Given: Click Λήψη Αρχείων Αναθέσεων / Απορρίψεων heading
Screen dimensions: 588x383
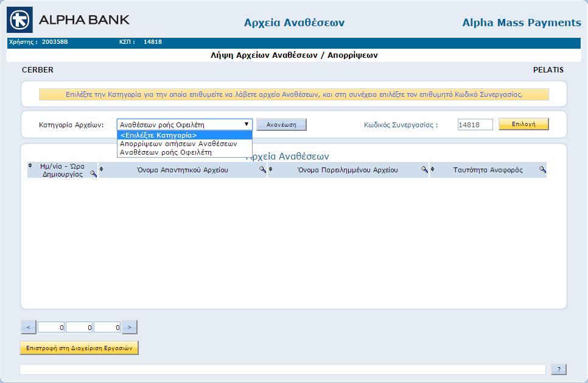Looking at the screenshot, I should click(x=294, y=55).
